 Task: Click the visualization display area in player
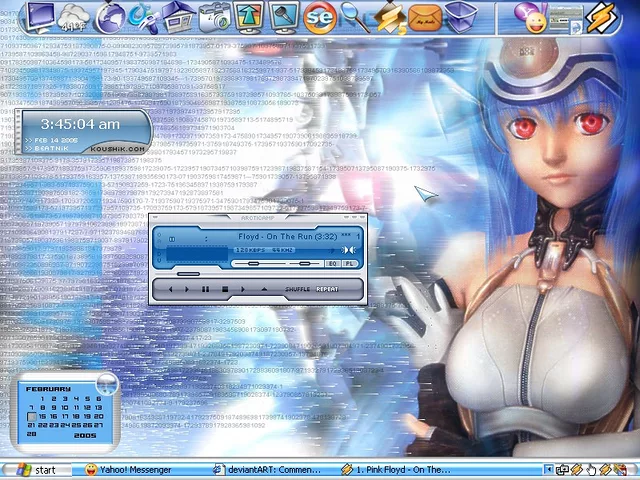197,253
